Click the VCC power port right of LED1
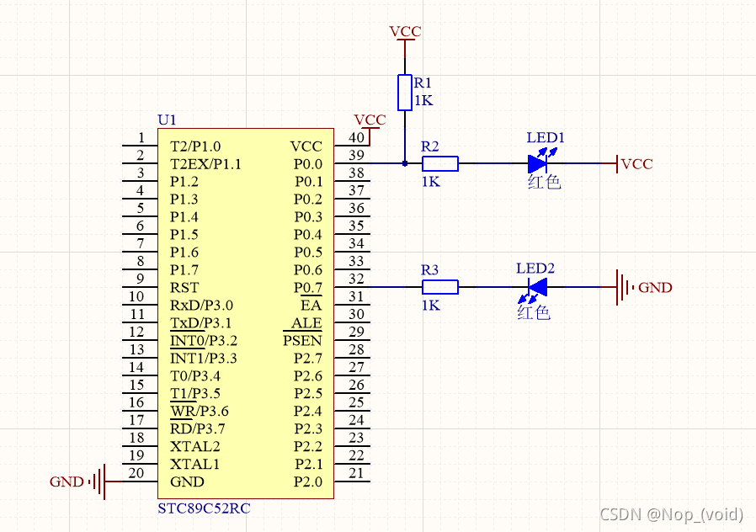This screenshot has height=532, width=756. (x=635, y=164)
